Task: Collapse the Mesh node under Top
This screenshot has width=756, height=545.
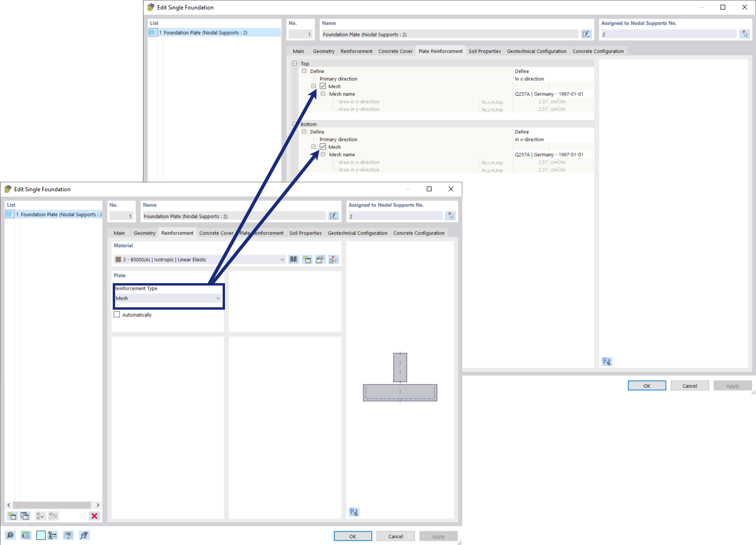Action: 314,86
